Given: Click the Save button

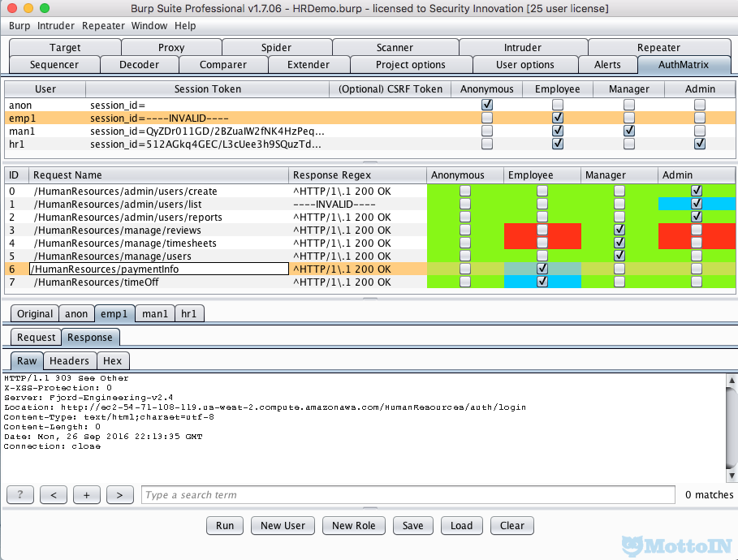Looking at the screenshot, I should [x=412, y=526].
